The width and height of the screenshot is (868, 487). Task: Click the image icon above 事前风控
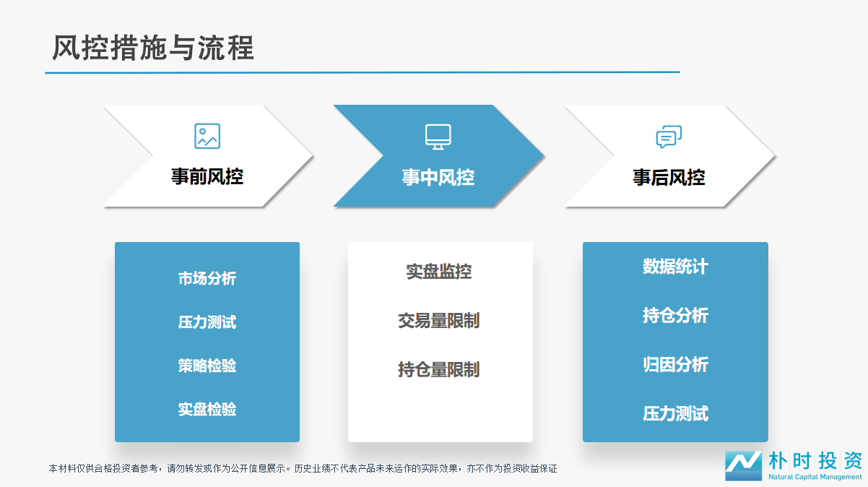tap(207, 136)
